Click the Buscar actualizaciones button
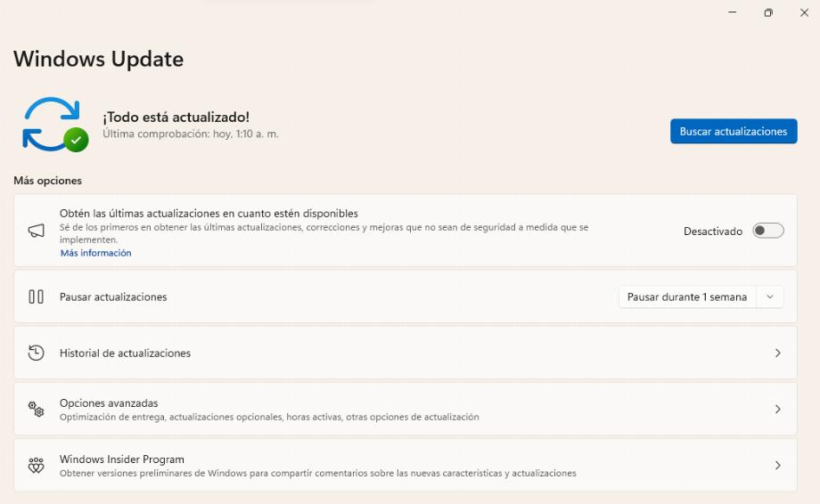 (734, 131)
